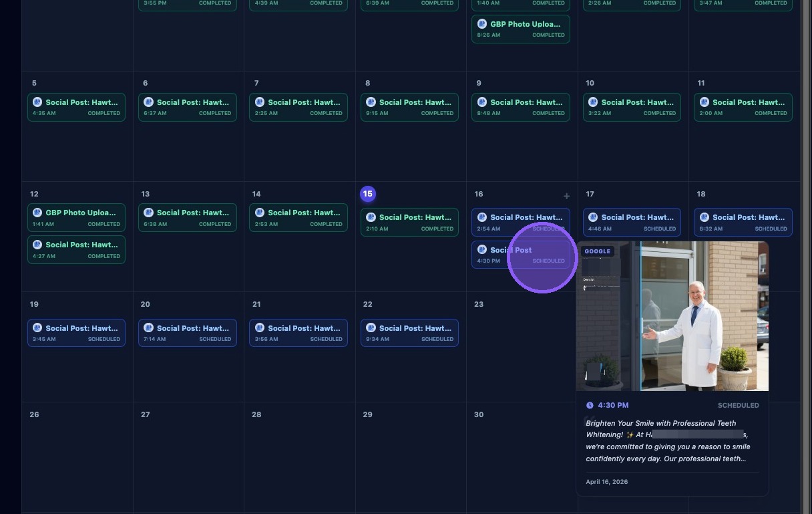Open the 4:27 AM Social Post on day 12

pos(76,249)
